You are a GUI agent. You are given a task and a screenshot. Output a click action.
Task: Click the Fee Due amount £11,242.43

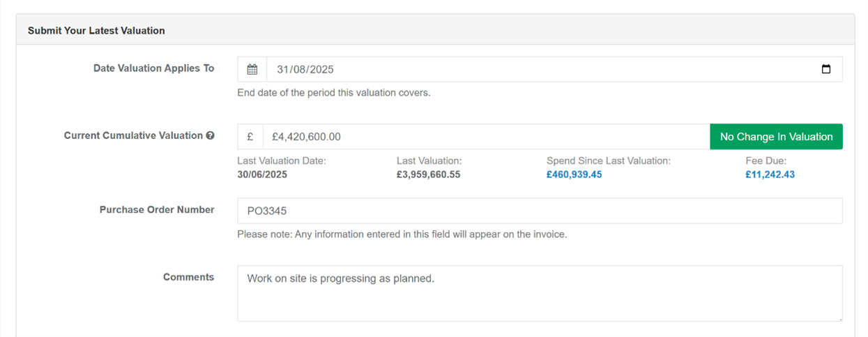pos(770,174)
